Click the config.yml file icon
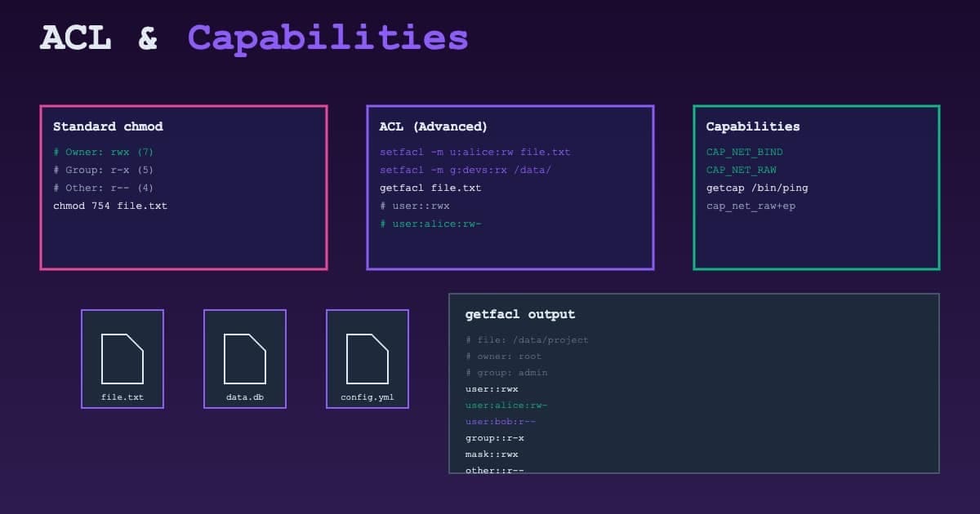This screenshot has height=514, width=980. coord(367,359)
